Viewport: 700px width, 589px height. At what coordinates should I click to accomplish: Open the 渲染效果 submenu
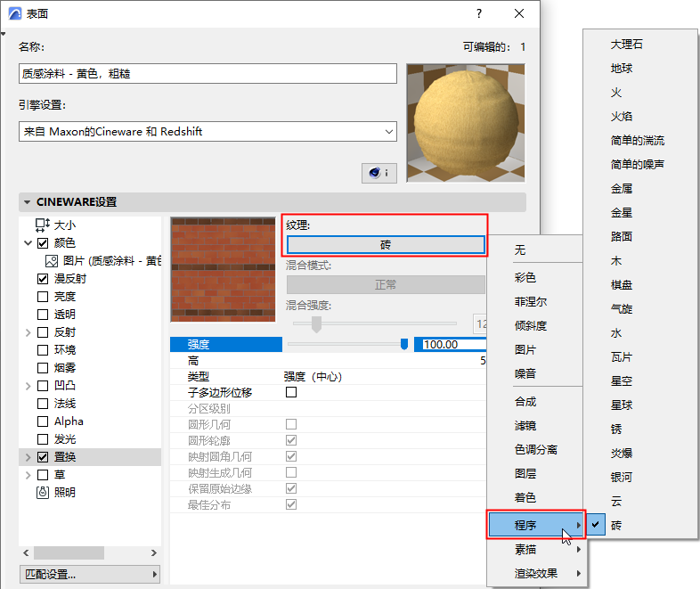point(536,573)
